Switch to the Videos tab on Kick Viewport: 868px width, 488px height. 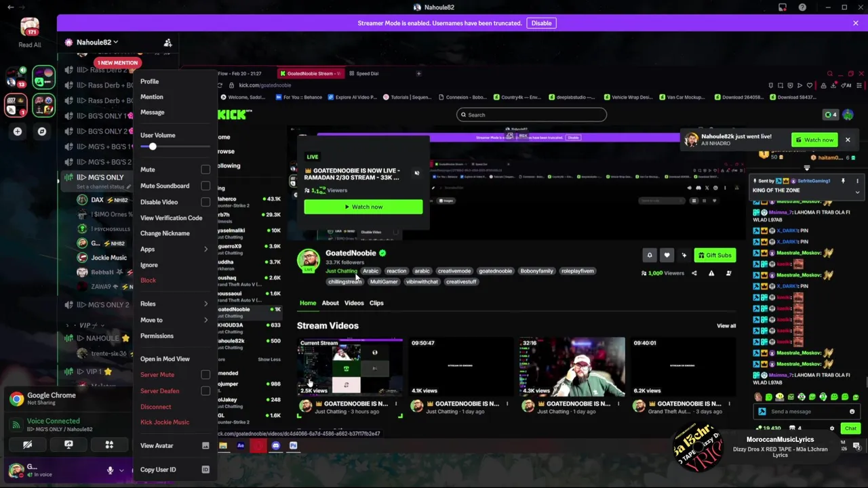pos(354,303)
